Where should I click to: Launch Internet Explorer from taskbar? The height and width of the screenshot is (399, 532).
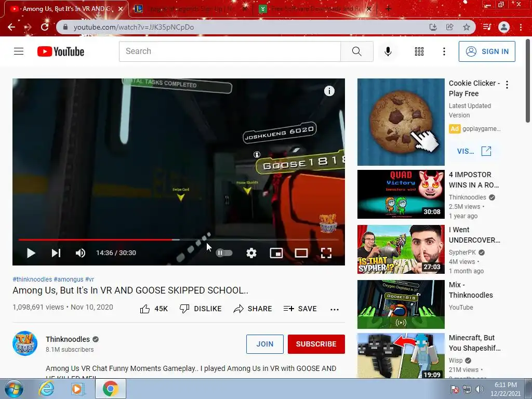pyautogui.click(x=46, y=389)
